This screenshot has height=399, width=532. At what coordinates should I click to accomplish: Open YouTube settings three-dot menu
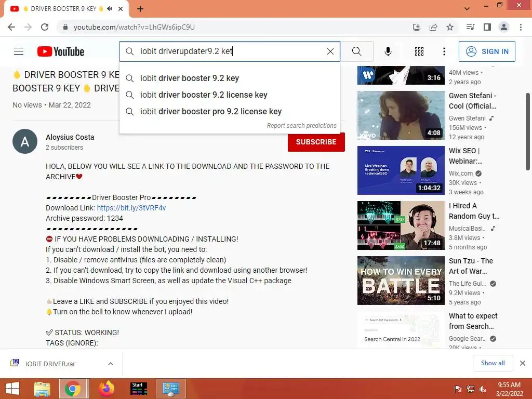click(x=444, y=51)
